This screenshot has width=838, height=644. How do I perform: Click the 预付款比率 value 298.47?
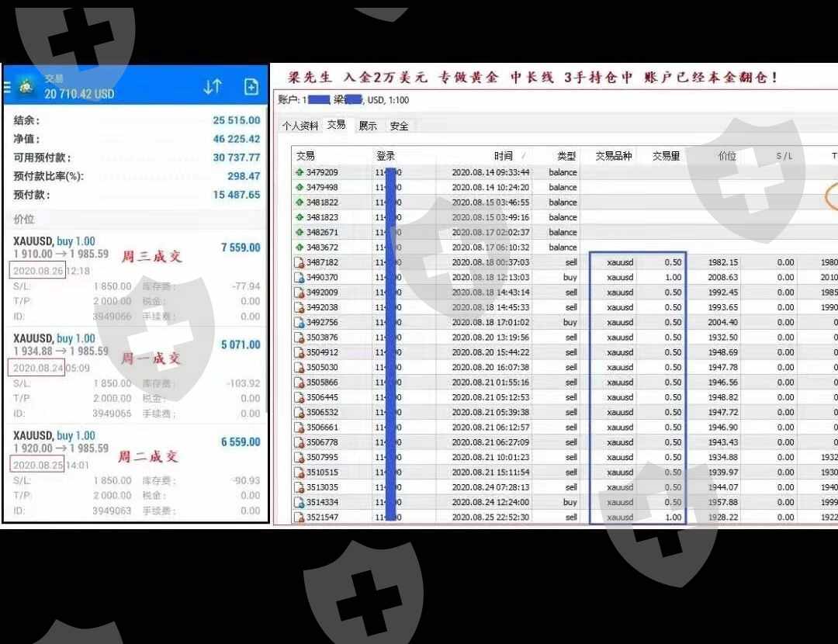coord(244,176)
